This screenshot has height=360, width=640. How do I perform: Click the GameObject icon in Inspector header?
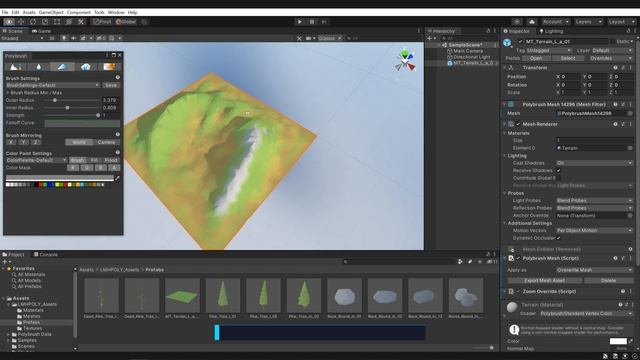(507, 42)
